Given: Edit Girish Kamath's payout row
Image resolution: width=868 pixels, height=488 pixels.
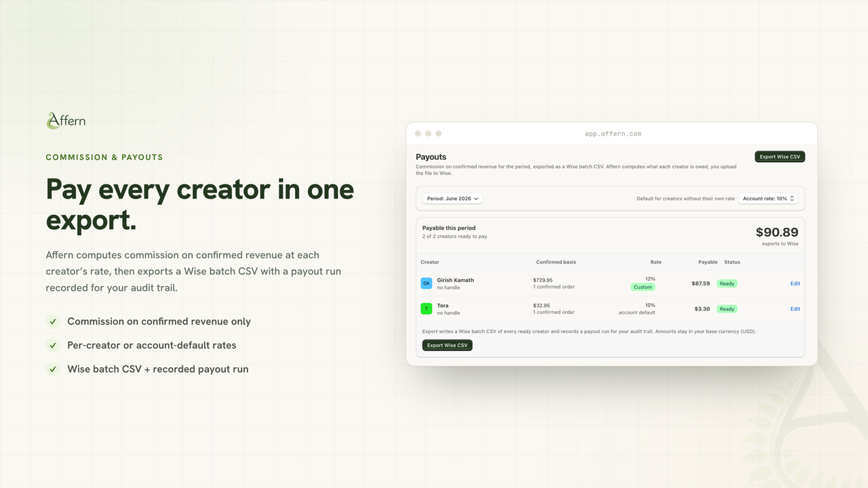Looking at the screenshot, I should [x=795, y=283].
